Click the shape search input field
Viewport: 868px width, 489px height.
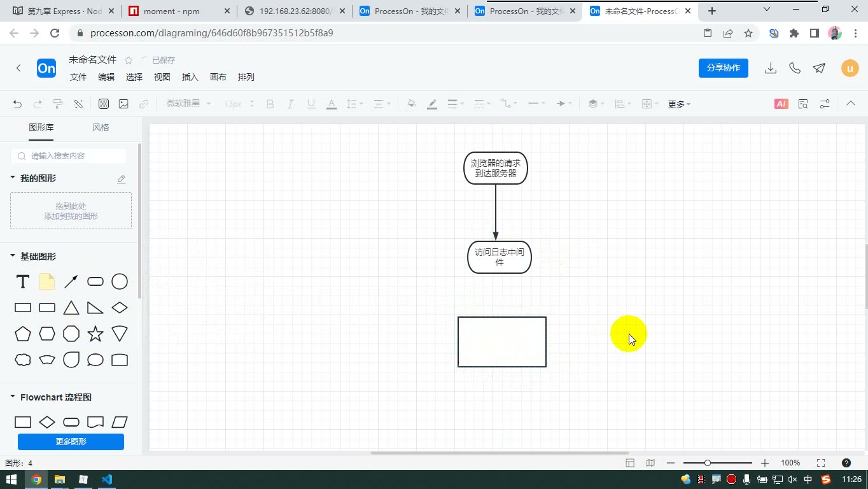pos(69,156)
